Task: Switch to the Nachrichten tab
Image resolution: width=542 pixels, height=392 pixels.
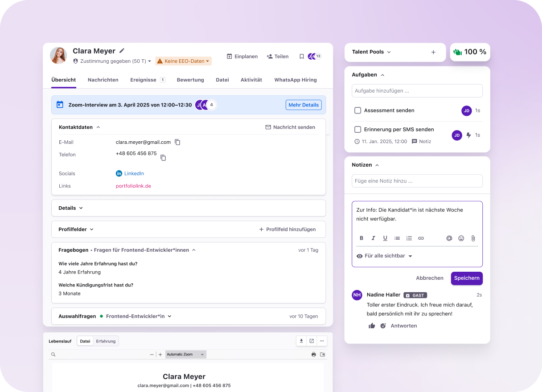Action: 103,80
